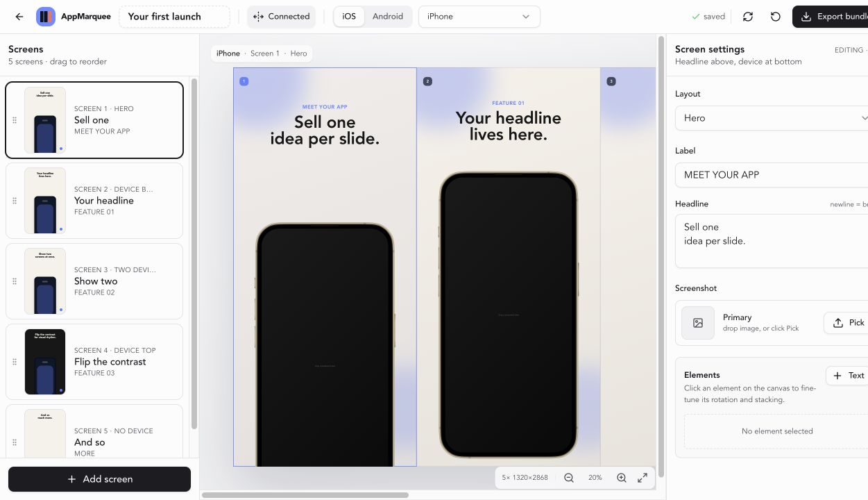The image size is (868, 500).
Task: Click canvas headline 'Sell one idea per slide.'
Action: (325, 131)
